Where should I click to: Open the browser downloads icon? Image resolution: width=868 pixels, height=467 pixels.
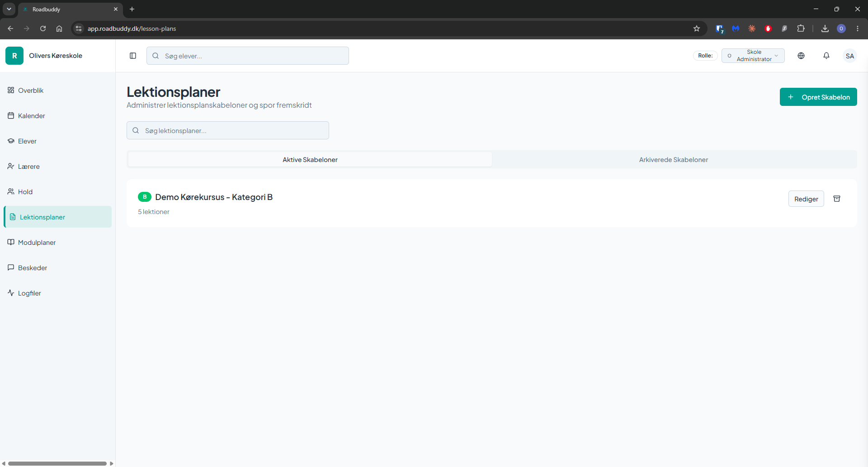pos(825,29)
